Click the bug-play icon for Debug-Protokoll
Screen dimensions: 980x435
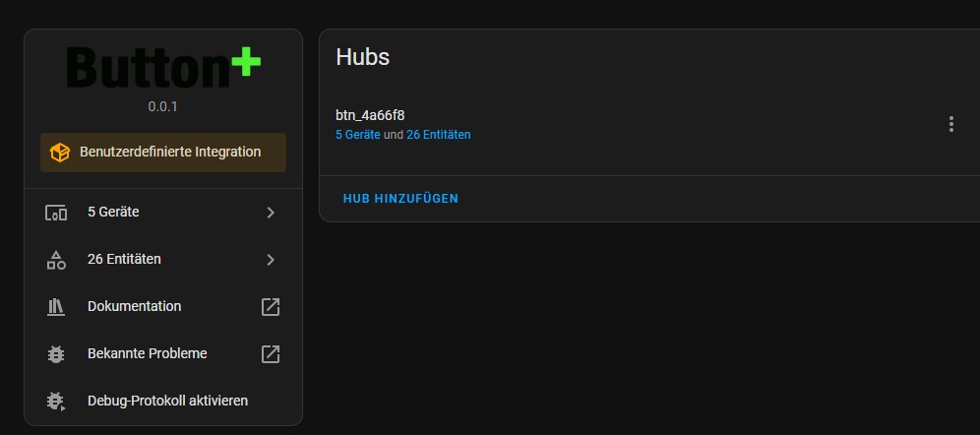[56, 402]
